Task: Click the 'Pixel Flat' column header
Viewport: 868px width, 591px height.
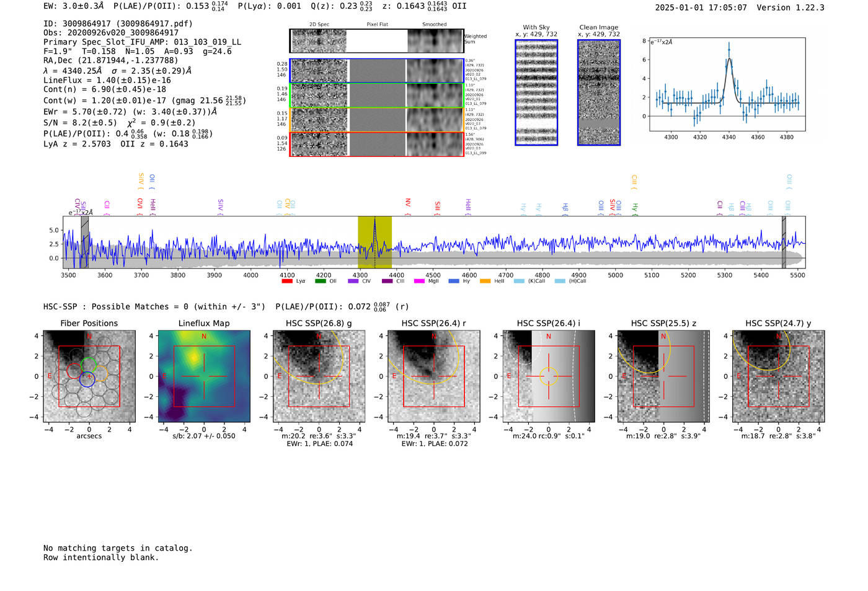Action: pyautogui.click(x=377, y=25)
